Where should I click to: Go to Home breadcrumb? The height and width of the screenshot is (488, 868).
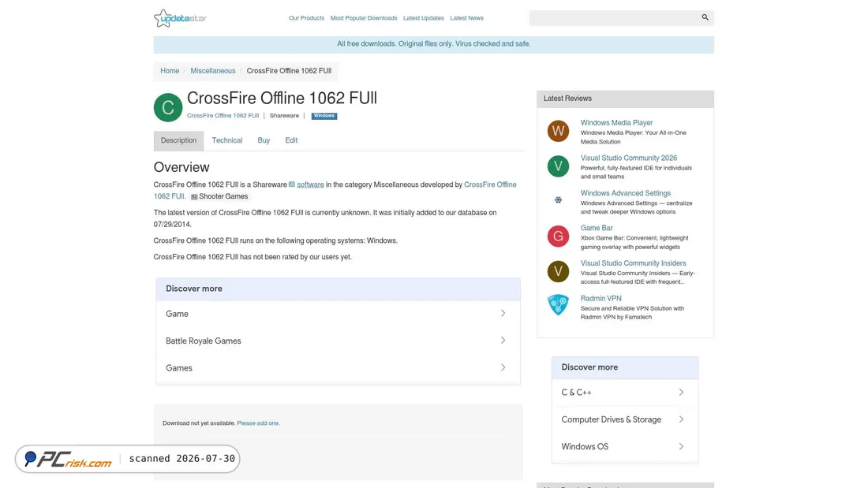170,71
